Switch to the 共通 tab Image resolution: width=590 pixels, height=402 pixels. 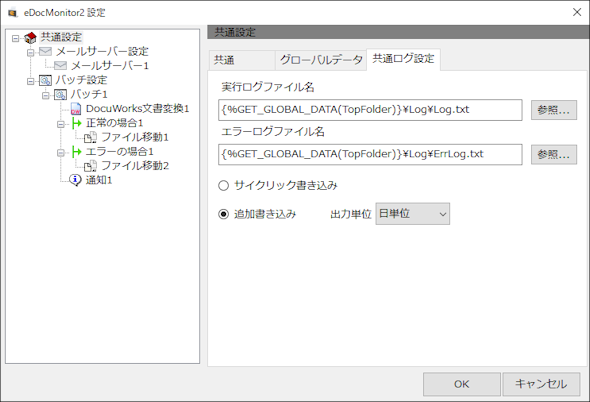coord(242,59)
